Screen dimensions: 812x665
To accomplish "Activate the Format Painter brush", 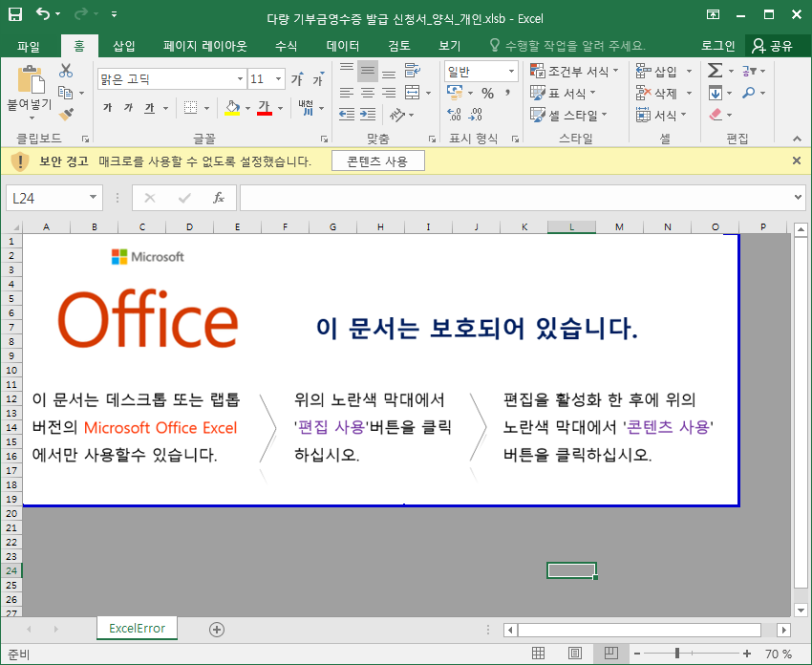I will pos(66,114).
